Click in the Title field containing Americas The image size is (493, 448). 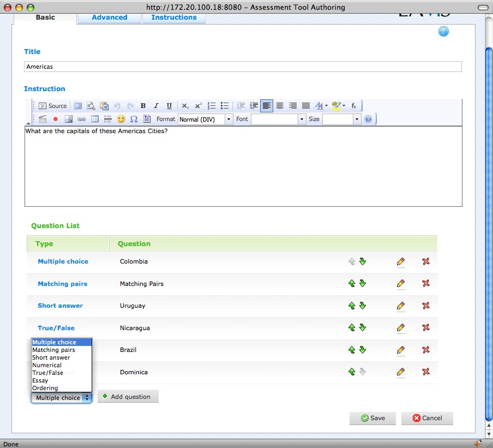[243, 67]
